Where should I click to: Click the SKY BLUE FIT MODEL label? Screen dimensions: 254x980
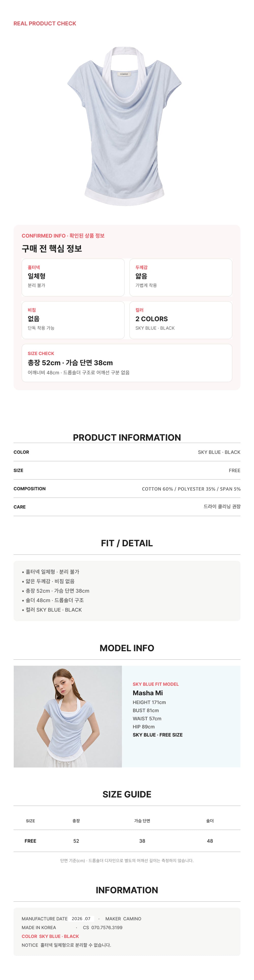(156, 684)
